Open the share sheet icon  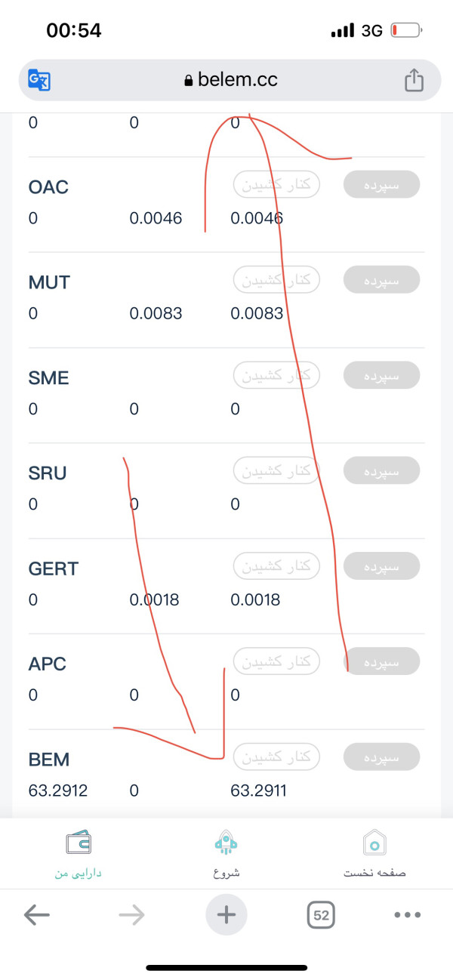[414, 79]
